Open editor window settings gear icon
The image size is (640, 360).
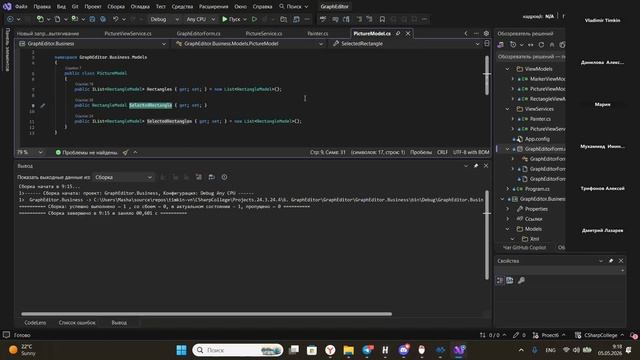[486, 33]
